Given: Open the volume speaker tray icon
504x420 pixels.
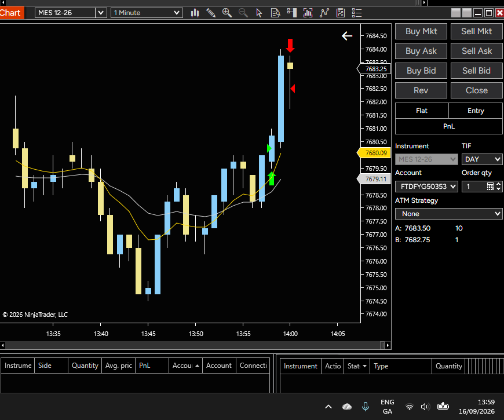Looking at the screenshot, I should (425, 407).
